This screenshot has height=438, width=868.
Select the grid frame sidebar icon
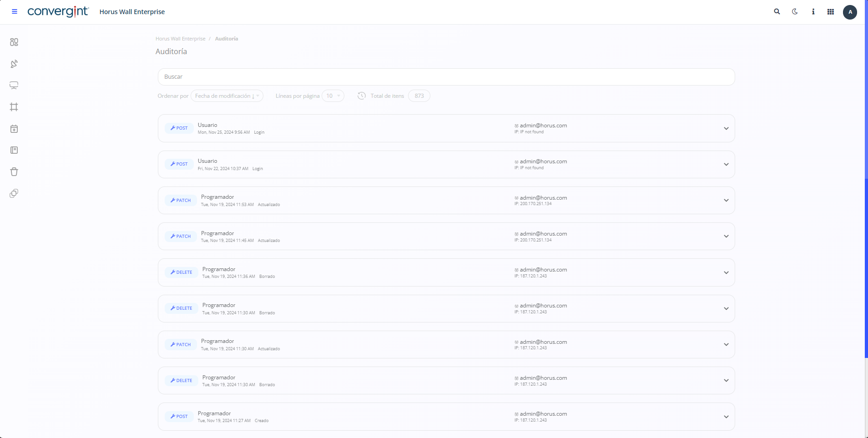pos(14,107)
